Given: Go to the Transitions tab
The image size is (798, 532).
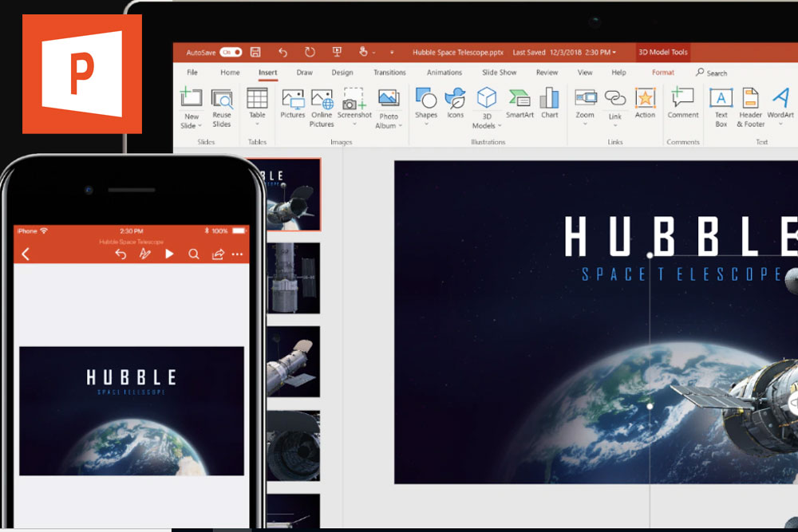Looking at the screenshot, I should [x=390, y=73].
